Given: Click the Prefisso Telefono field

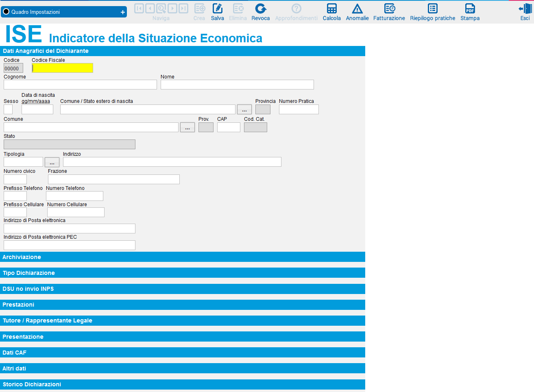Looking at the screenshot, I should click(15, 196).
